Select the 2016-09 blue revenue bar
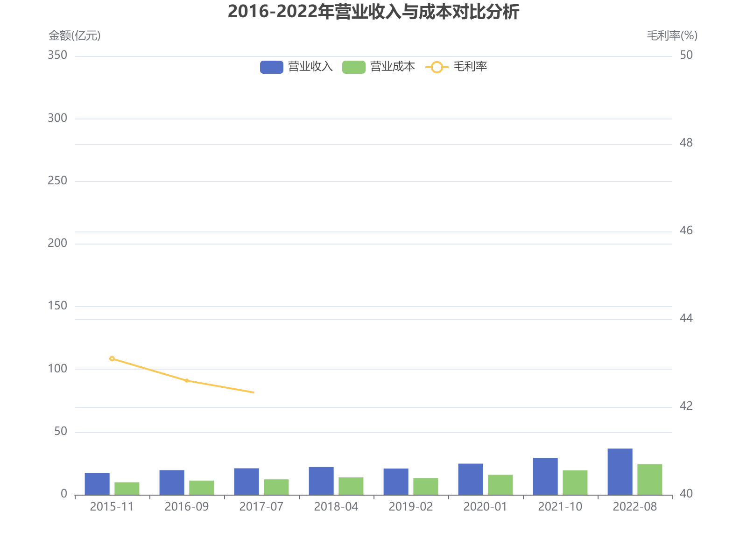This screenshot has width=747, height=560. [x=172, y=483]
